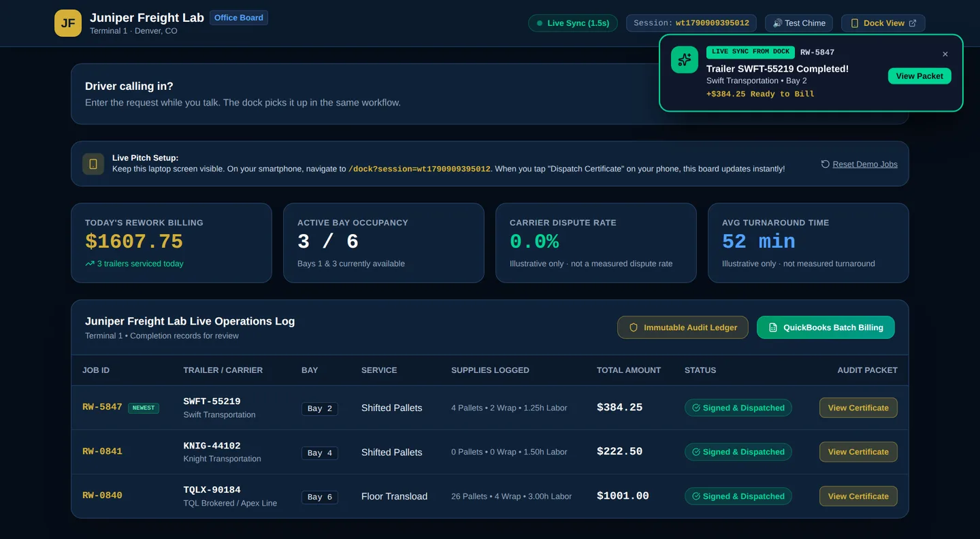Image resolution: width=980 pixels, height=539 pixels.
Task: Click the JF logo badge
Action: [x=68, y=23]
